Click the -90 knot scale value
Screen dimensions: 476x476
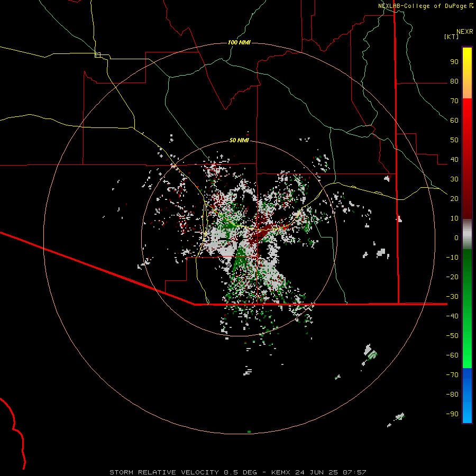(x=452, y=414)
